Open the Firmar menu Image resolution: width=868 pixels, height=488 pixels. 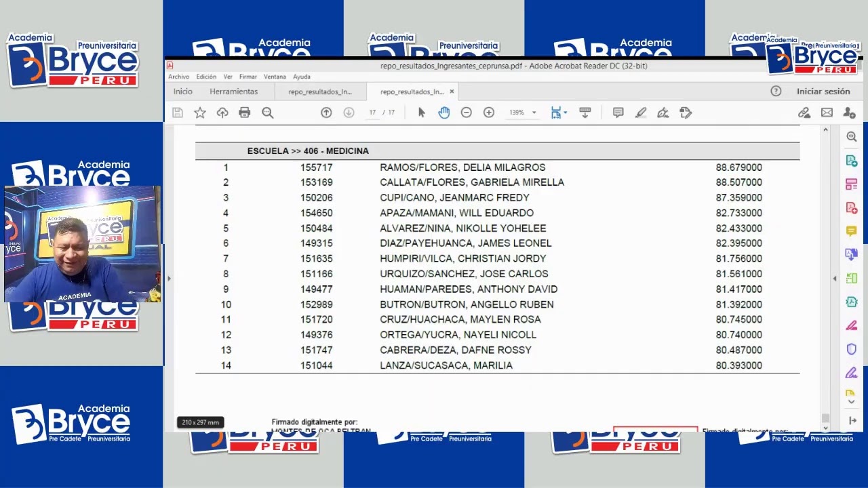(x=248, y=77)
